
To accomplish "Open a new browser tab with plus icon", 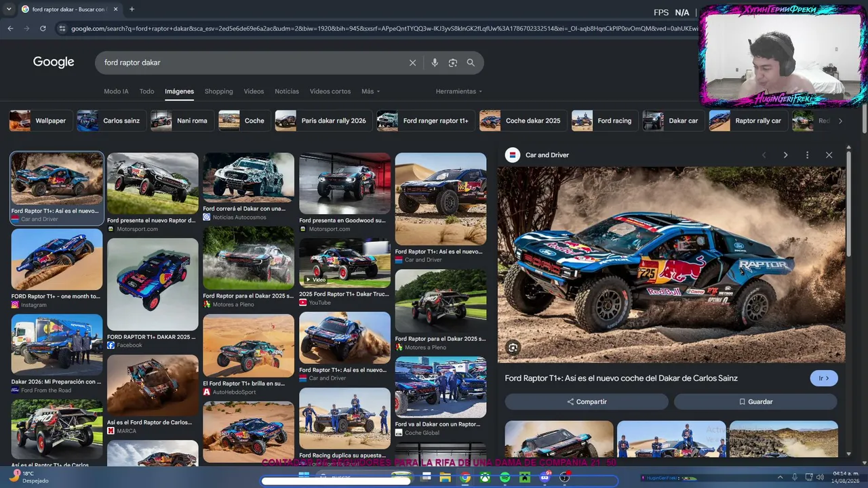I will (x=132, y=9).
